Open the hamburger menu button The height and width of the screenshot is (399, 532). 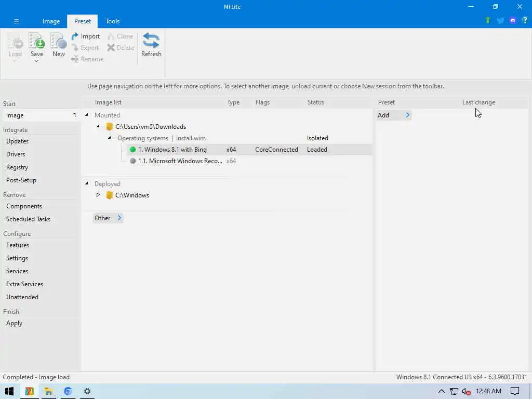coord(16,21)
